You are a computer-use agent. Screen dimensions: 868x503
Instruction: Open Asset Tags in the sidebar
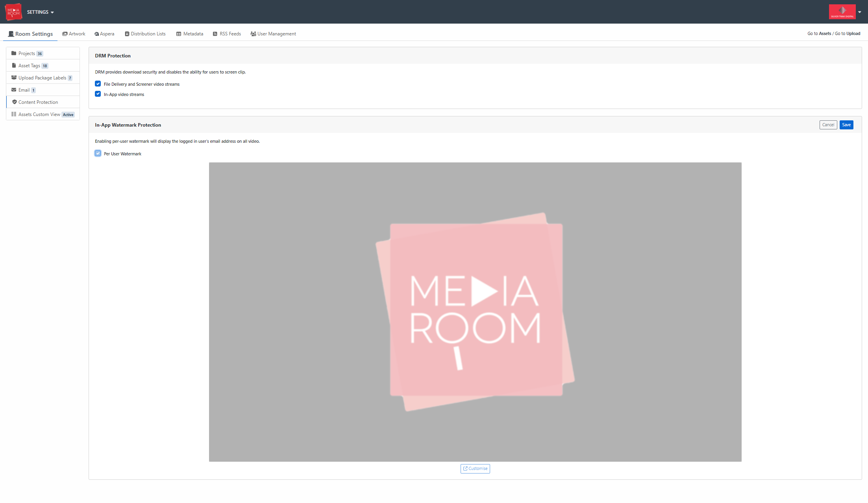43,66
